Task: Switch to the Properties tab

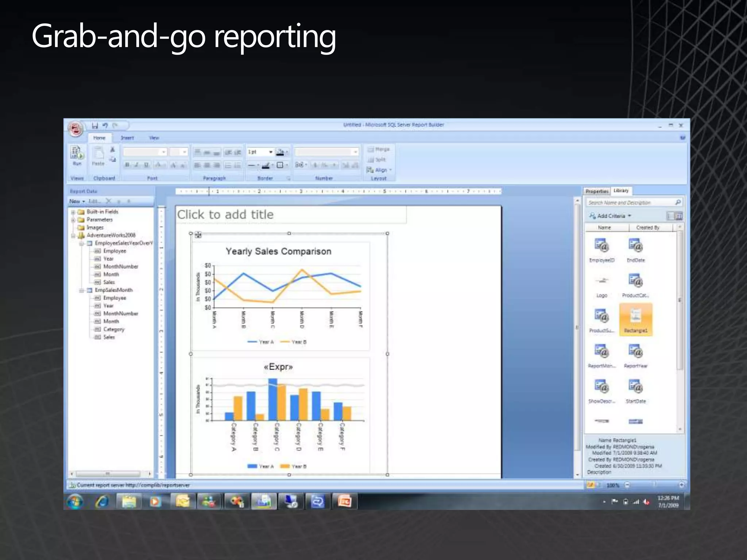Action: tap(597, 191)
